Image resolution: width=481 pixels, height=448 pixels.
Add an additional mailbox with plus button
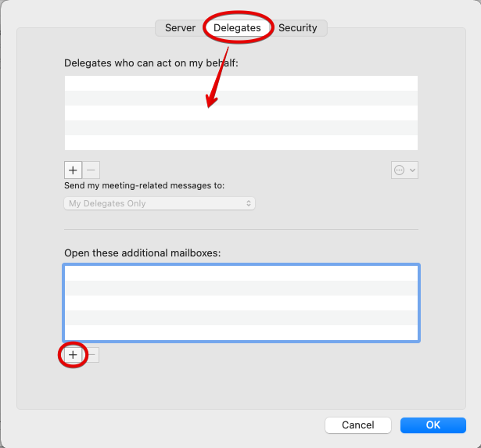tap(73, 355)
